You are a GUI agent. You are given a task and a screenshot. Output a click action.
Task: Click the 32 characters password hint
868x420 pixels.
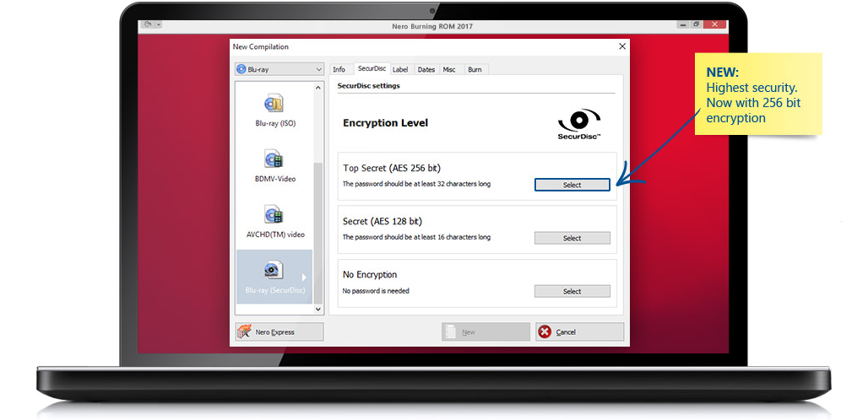[x=416, y=184]
